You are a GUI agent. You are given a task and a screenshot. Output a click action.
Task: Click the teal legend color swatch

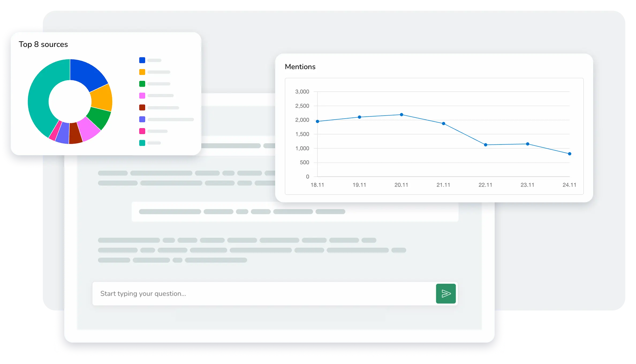[x=142, y=143]
